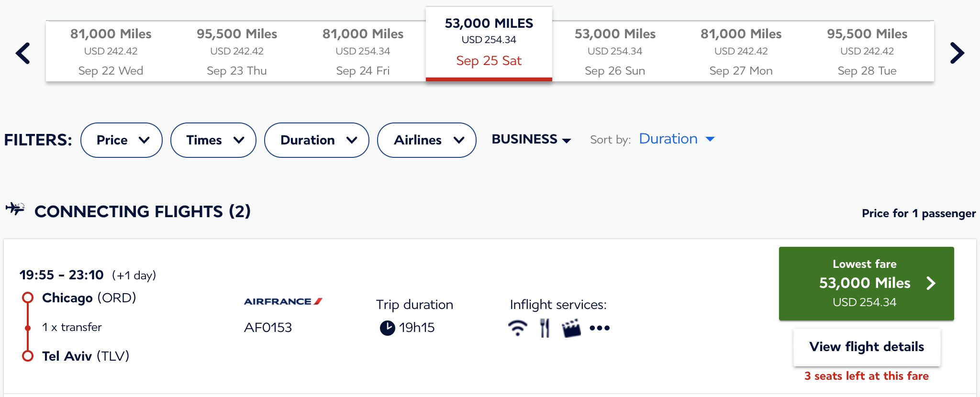Click the entertainment (movie) service icon

(x=571, y=328)
